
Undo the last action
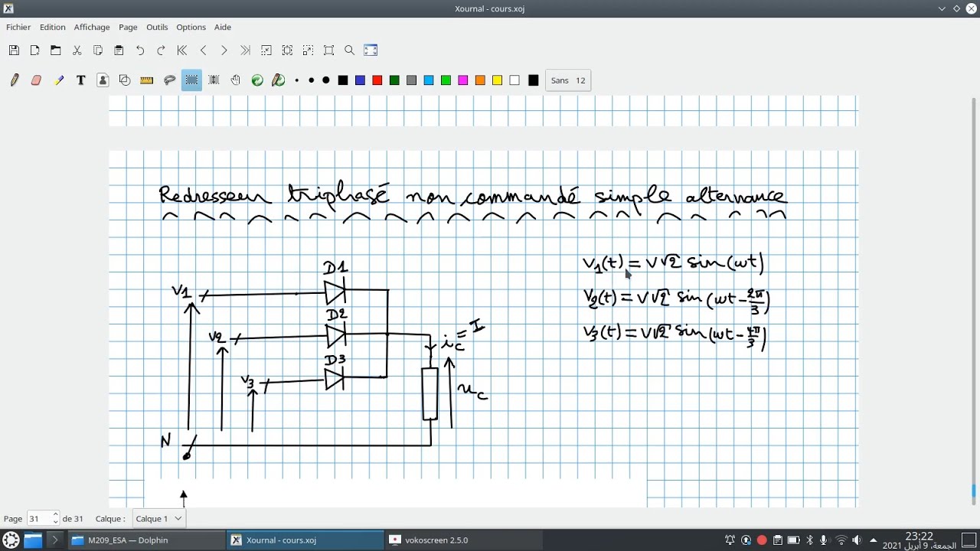coord(140,51)
